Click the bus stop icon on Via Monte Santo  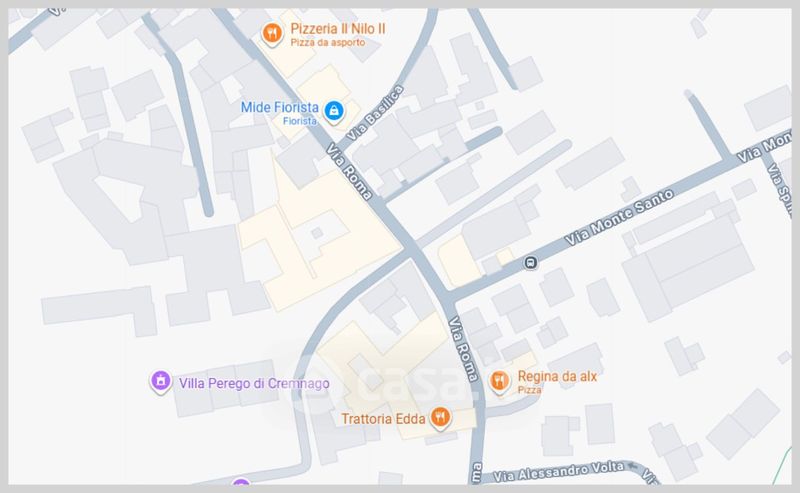pyautogui.click(x=531, y=263)
